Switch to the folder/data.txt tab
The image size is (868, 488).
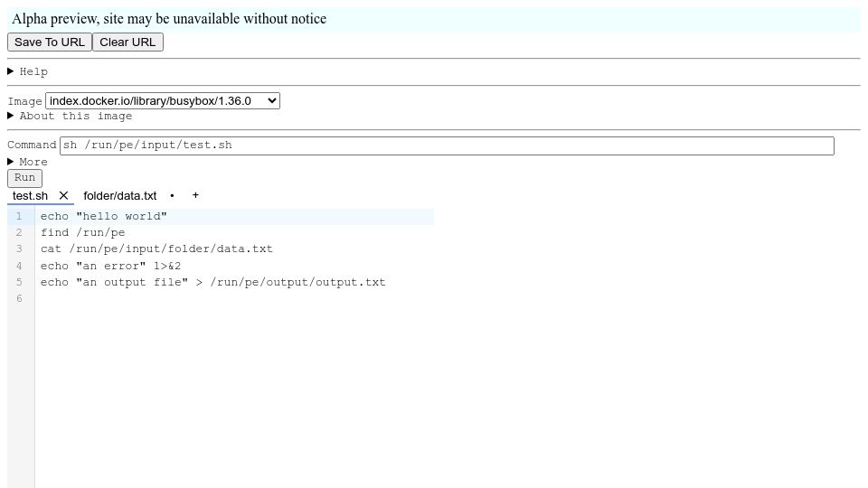120,196
